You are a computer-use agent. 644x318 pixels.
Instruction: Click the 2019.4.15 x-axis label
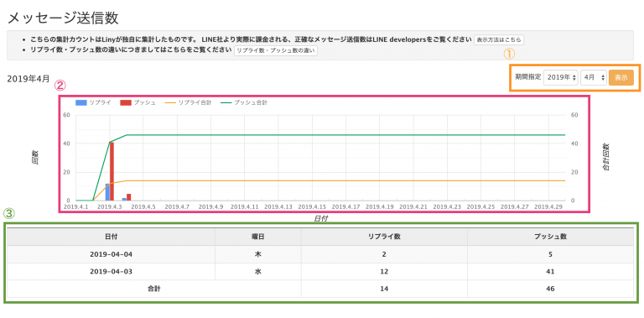312,206
